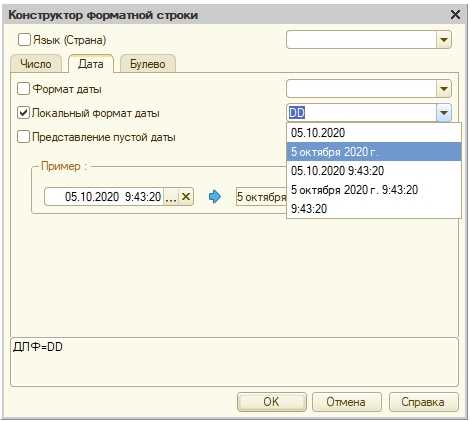The height and width of the screenshot is (421, 471).
Task: Uncheck Локальный формат даты checkbox
Action: [x=23, y=113]
